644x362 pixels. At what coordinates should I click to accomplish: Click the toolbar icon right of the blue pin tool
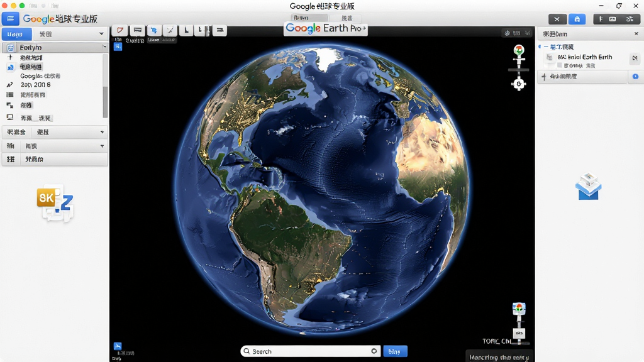[x=170, y=30]
